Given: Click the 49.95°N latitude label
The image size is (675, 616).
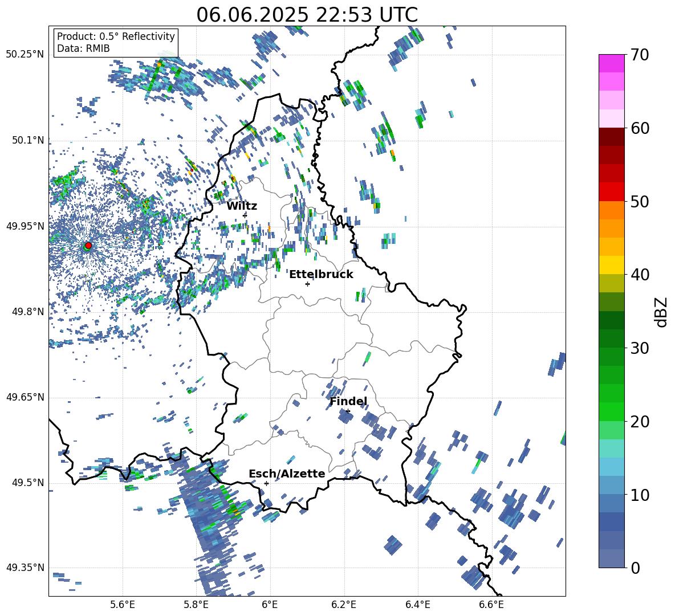Looking at the screenshot, I should click(25, 226).
